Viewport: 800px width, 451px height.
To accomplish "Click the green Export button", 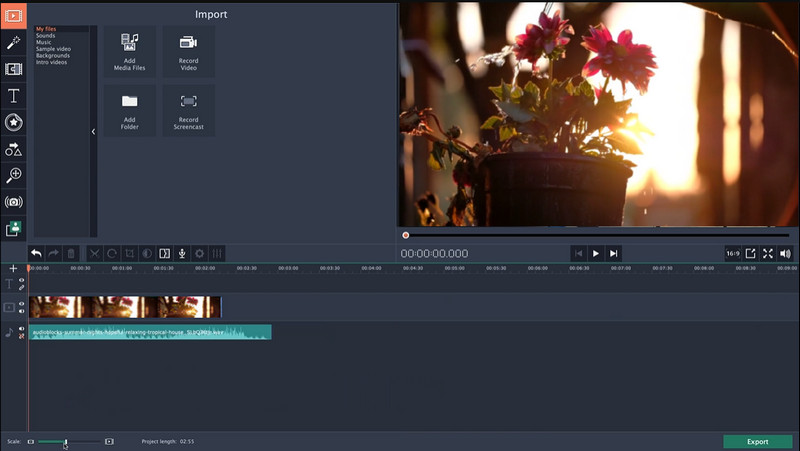I will tap(758, 442).
